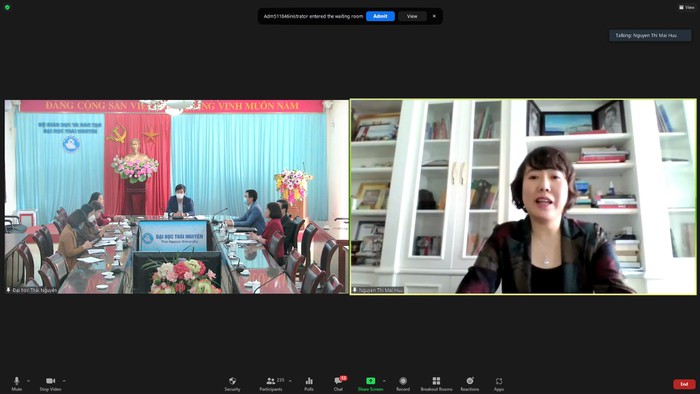
Task: Open the Apps icon
Action: [499, 383]
